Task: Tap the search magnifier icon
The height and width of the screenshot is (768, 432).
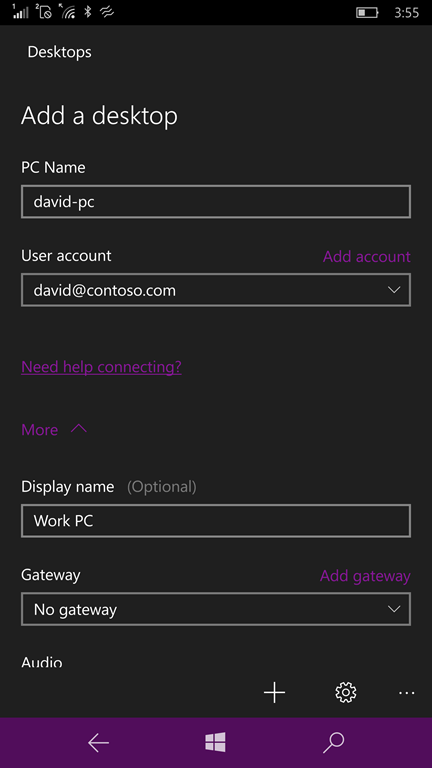Action: point(334,743)
